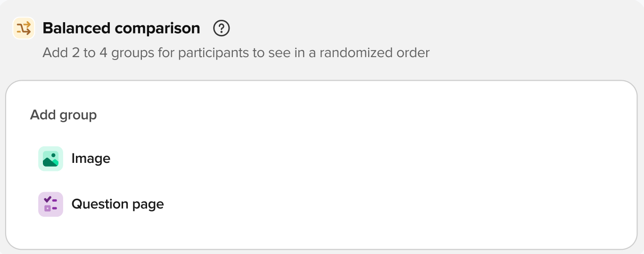The image size is (644, 254).
Task: Click the word comparison in the title
Action: coord(157,28)
